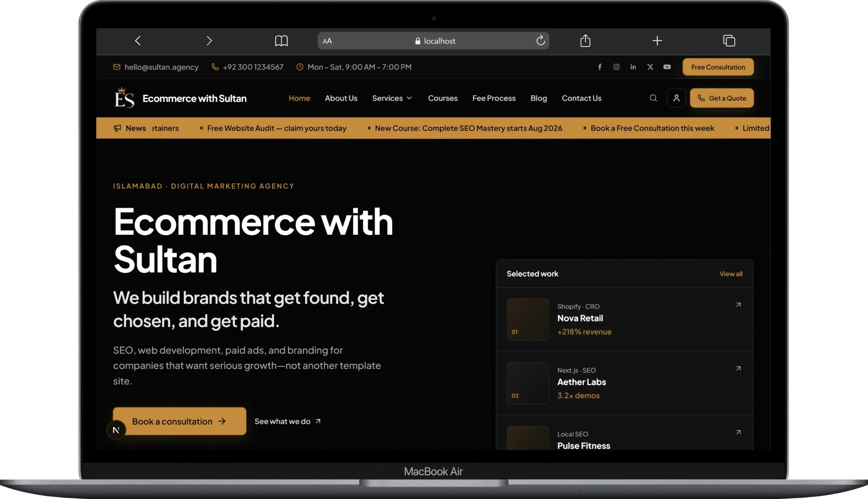Image resolution: width=868 pixels, height=499 pixels.
Task: Open the AA reader options in address bar
Action: tap(327, 41)
